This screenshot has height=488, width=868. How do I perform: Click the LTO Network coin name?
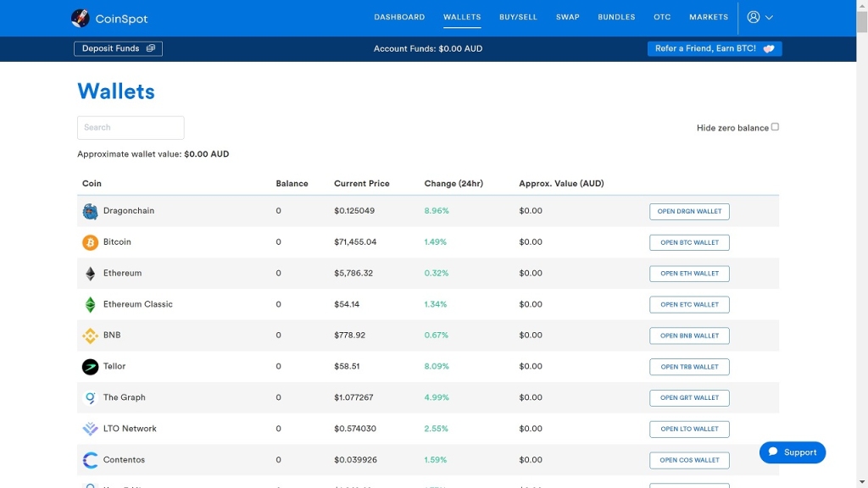click(x=130, y=428)
